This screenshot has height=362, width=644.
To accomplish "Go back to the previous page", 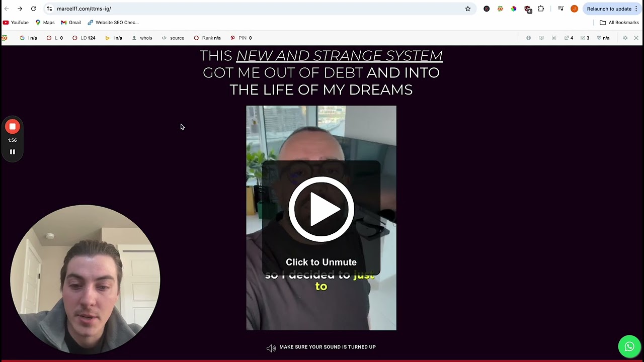I will [x=7, y=9].
